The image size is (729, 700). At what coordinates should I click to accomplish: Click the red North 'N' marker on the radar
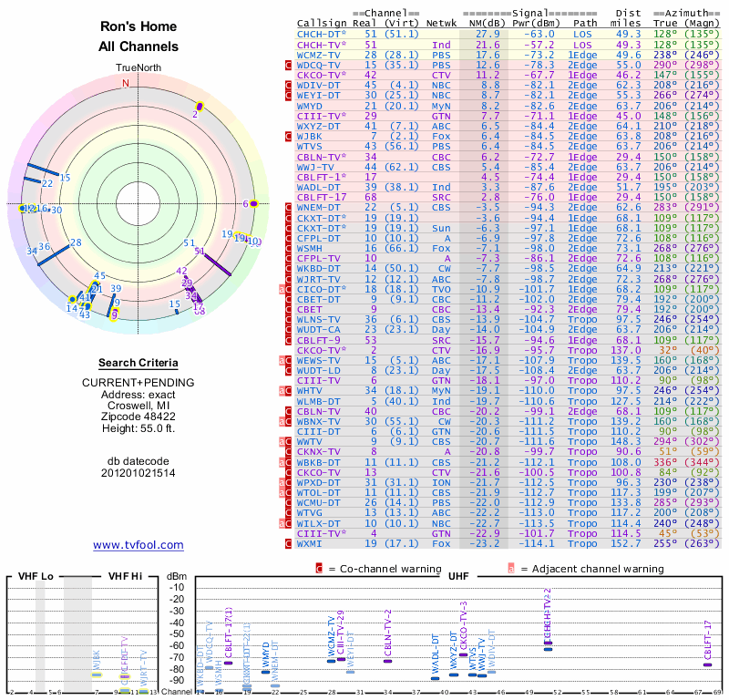(x=126, y=83)
